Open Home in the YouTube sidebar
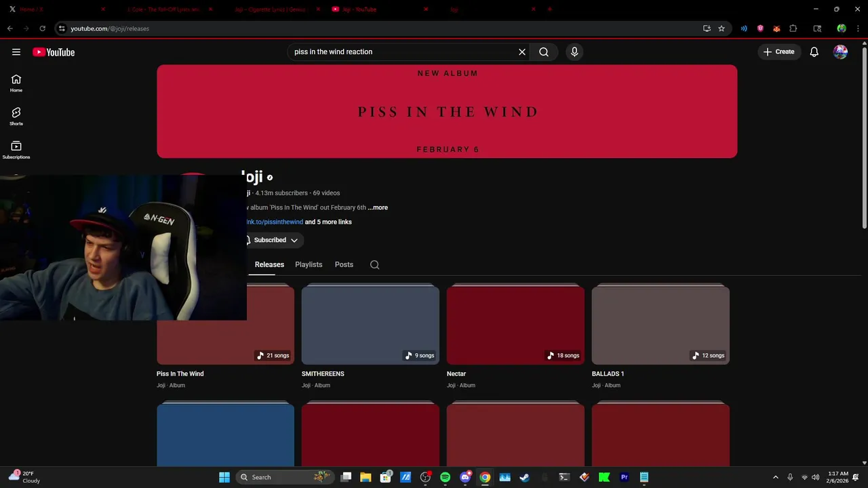The height and width of the screenshot is (488, 868). pos(16,83)
